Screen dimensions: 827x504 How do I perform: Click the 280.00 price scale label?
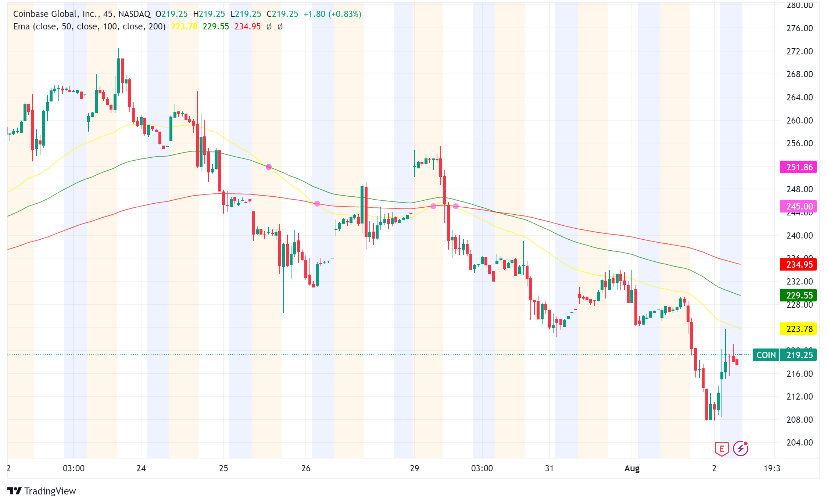click(x=799, y=5)
